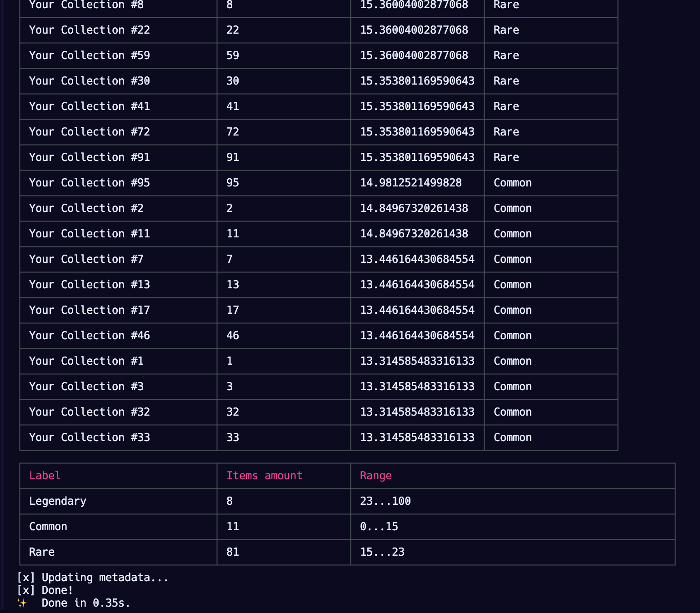This screenshot has height=613, width=700.
Task: Click the Legendary items amount 8
Action: coord(230,501)
